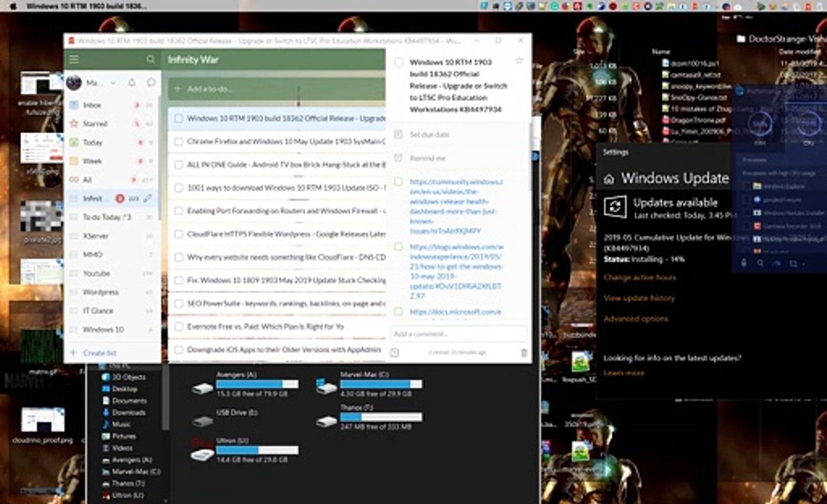
Task: Open the Apple menu logo
Action: 14,6
